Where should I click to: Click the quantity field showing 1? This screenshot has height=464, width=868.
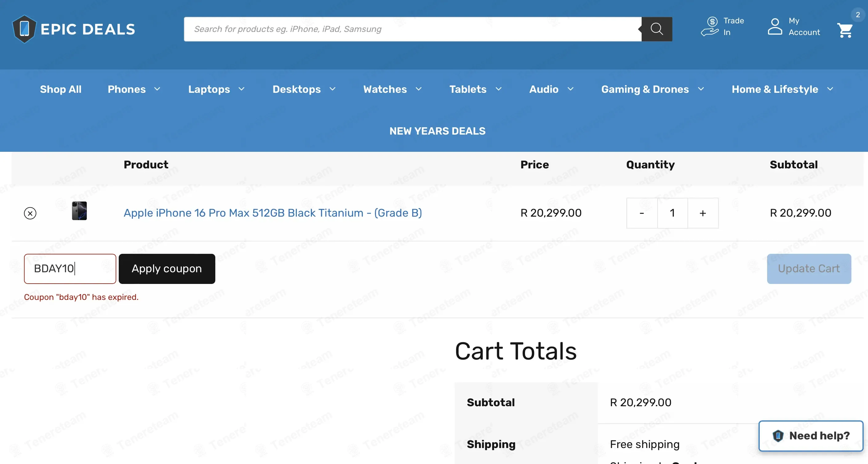673,213
